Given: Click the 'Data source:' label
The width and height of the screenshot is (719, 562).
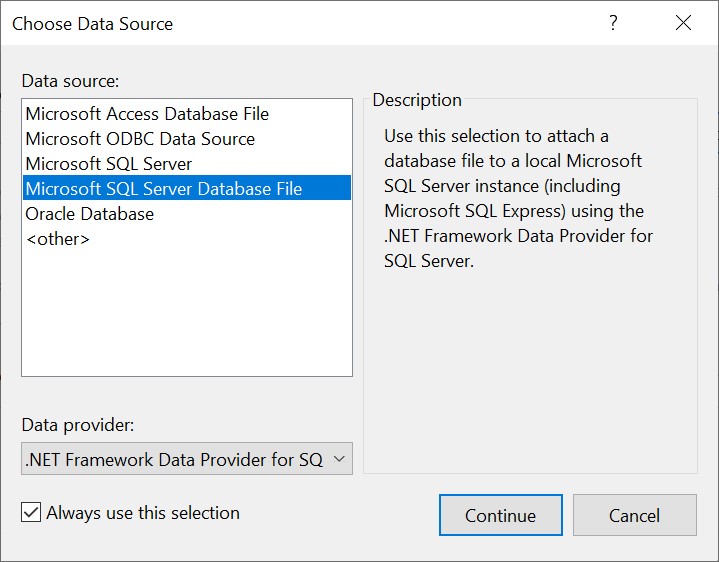Looking at the screenshot, I should 70,81.
